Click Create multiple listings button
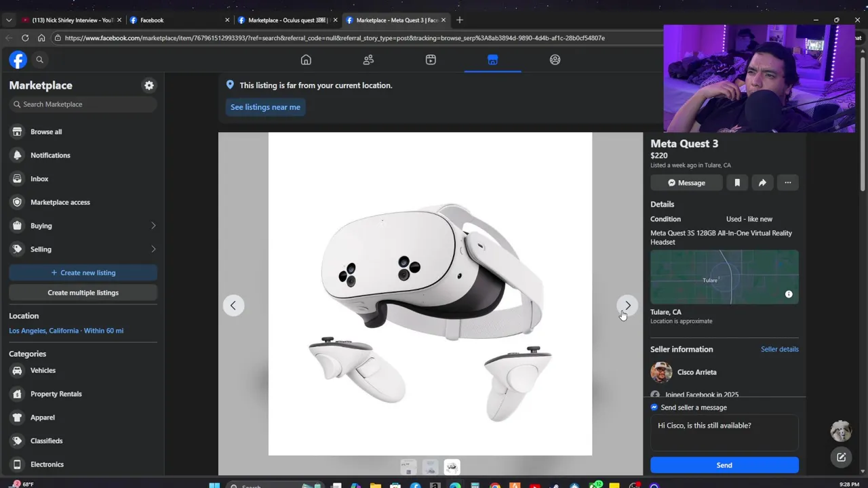Screen dimensions: 868x488 [83, 293]
